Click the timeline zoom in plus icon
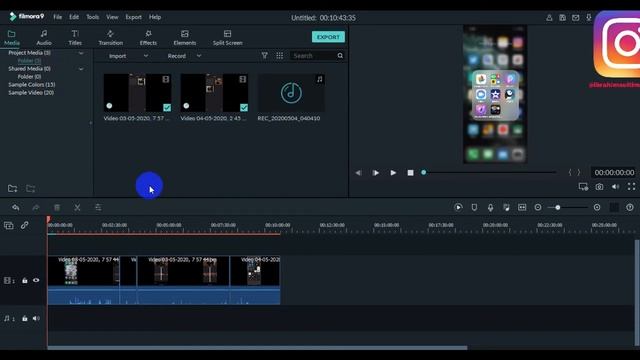This screenshot has width=640, height=360. [597, 207]
